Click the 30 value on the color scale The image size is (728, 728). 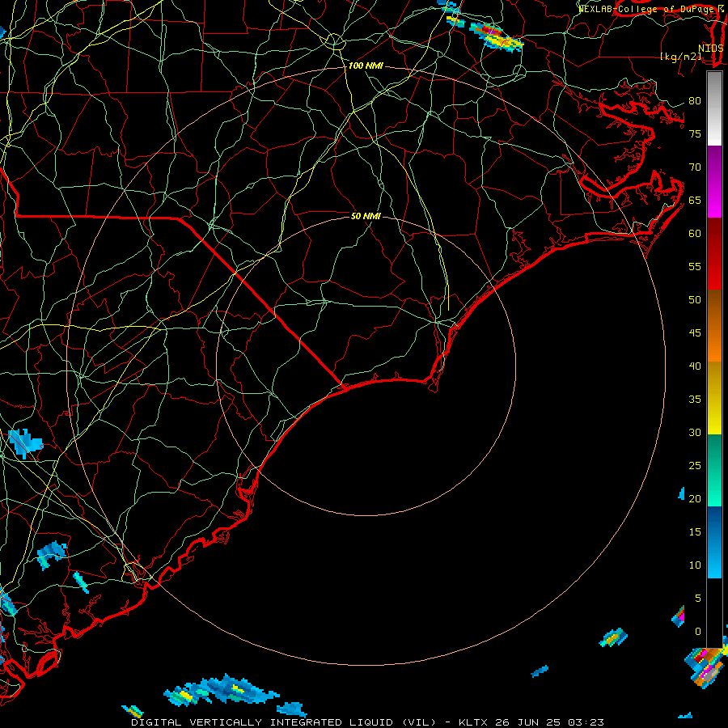click(x=695, y=432)
